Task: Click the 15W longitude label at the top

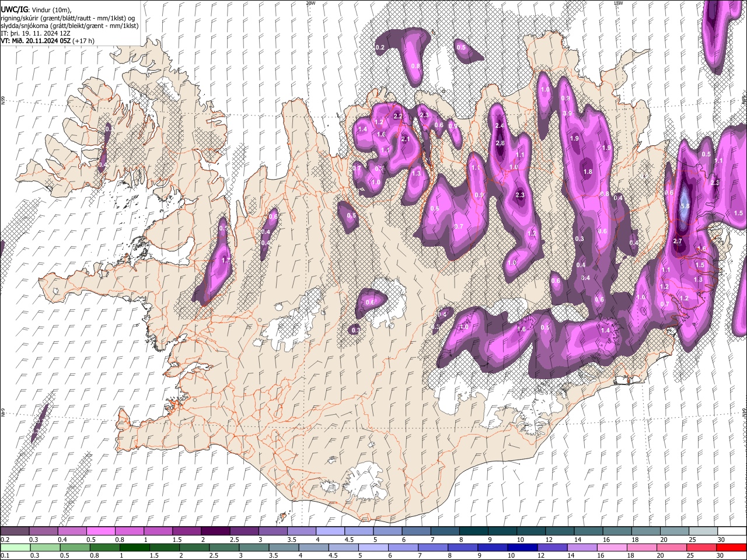Action: tap(618, 3)
